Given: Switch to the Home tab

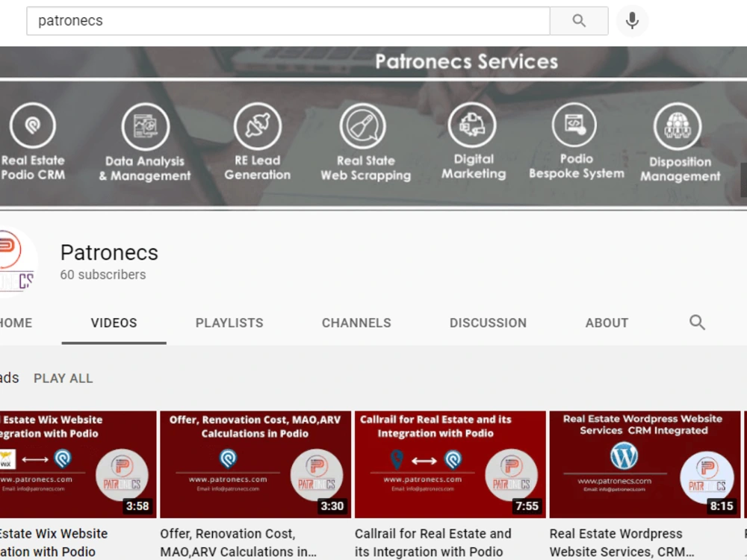Looking at the screenshot, I should coord(16,323).
